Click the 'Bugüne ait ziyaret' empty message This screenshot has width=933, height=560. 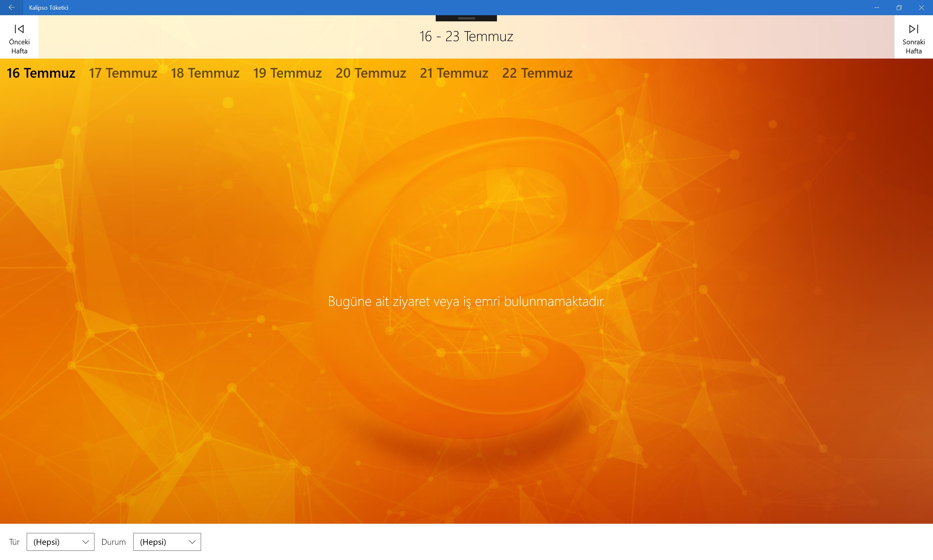(466, 301)
